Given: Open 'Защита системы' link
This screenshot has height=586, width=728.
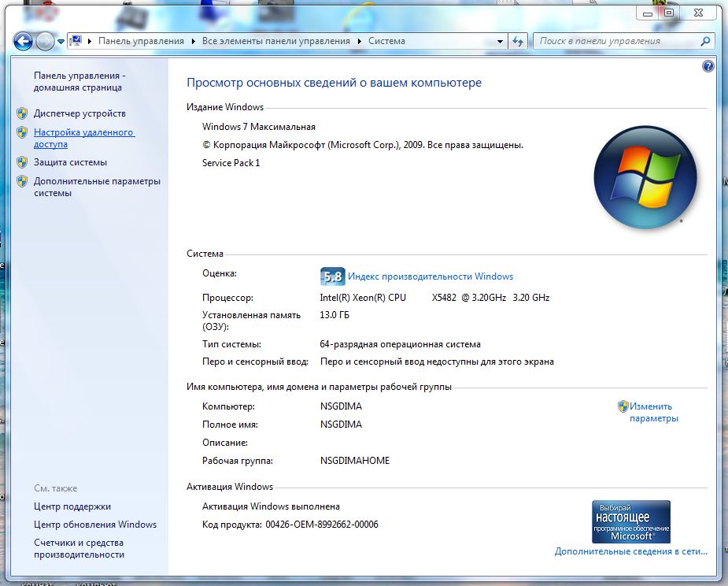Looking at the screenshot, I should click(70, 162).
